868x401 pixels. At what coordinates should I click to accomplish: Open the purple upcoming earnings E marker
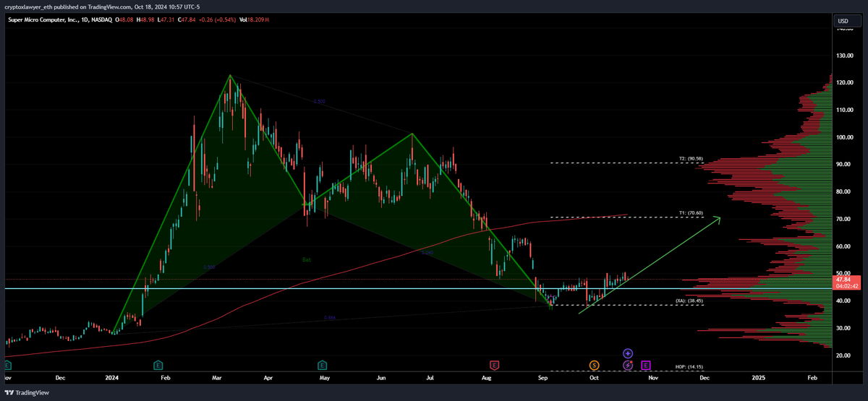[646, 365]
